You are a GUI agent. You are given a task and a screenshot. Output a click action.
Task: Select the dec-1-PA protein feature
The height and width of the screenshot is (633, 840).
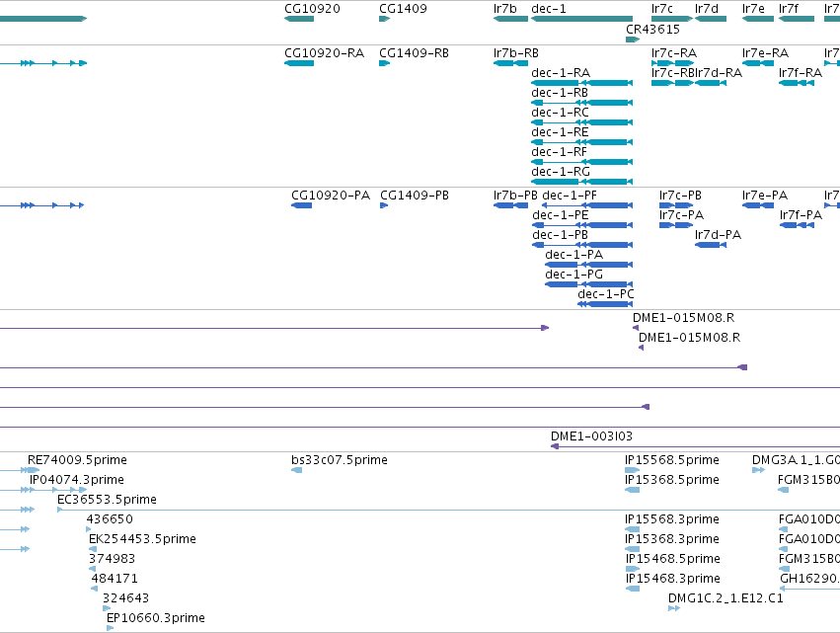click(x=588, y=265)
